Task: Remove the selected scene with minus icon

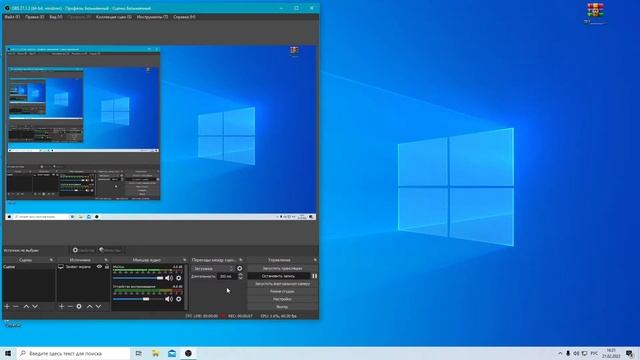Action: 16,306
